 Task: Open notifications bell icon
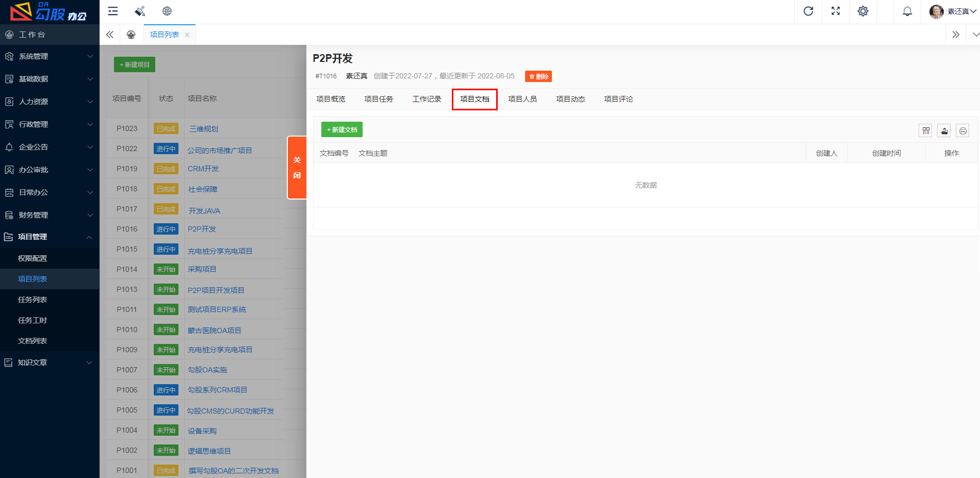[x=907, y=11]
